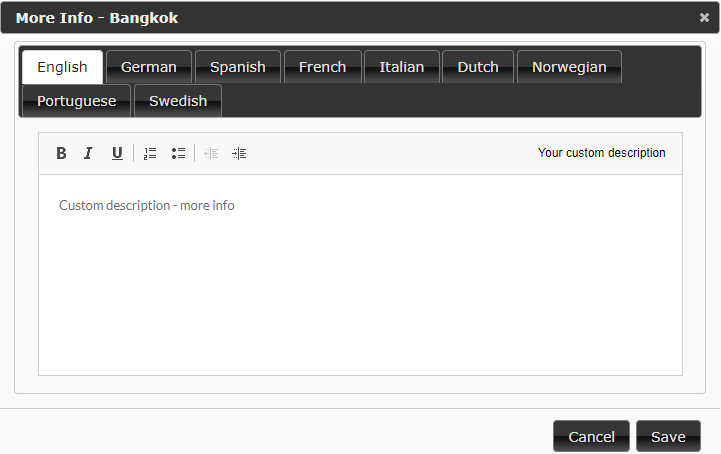The image size is (721, 454).
Task: Click the 'More Info - Bangkok' dialog title
Action: (x=97, y=18)
